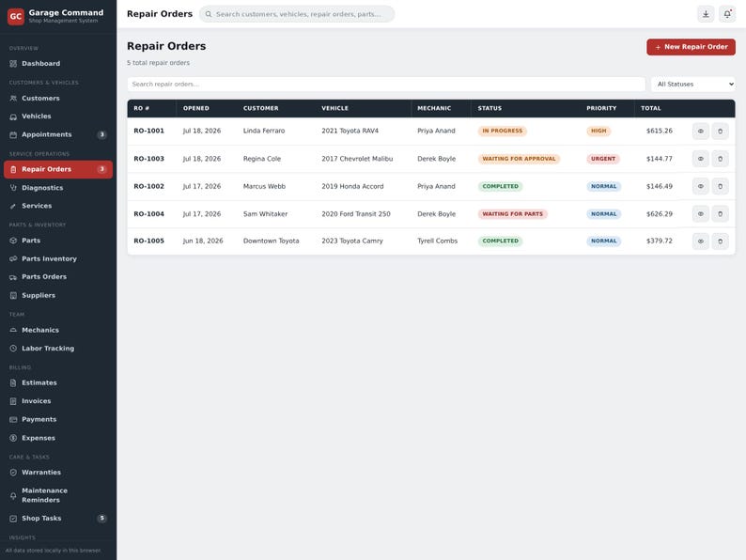The image size is (746, 560).
Task: Click the Payments card icon
Action: [x=13, y=420]
